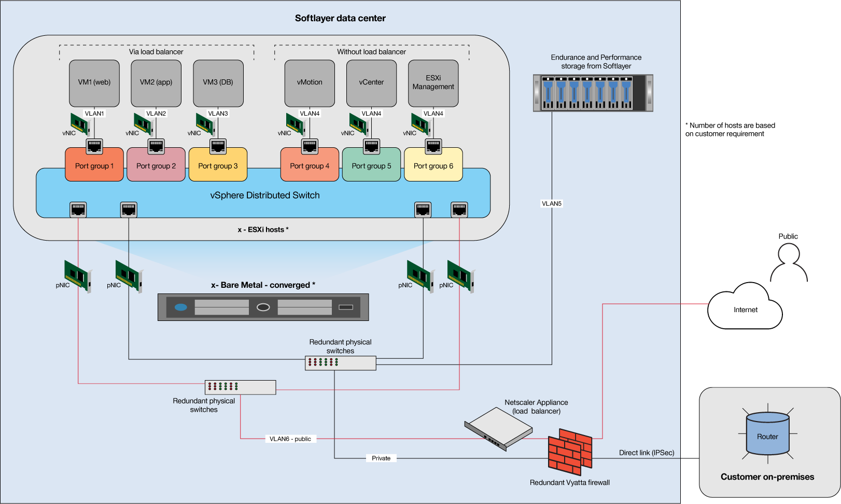Click the lower redundant physical switch
The image size is (841, 504).
(241, 387)
